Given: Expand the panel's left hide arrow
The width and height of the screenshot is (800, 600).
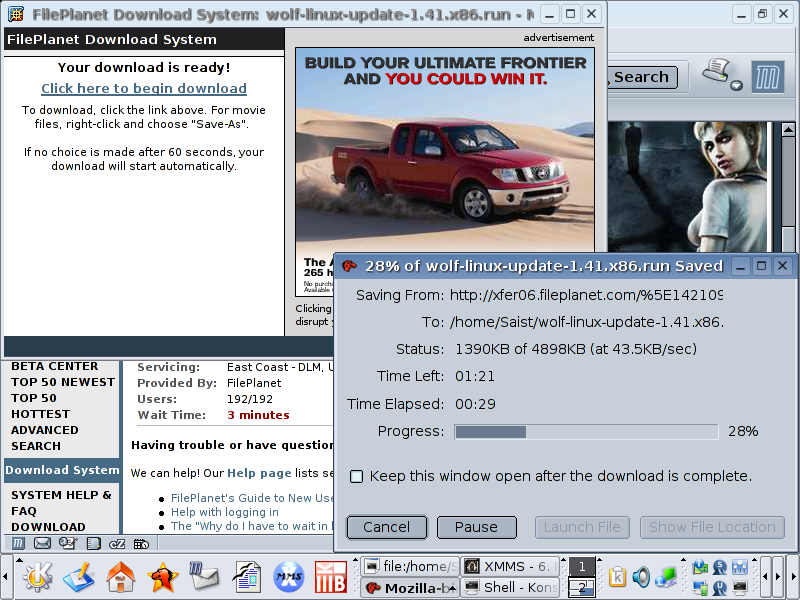Looking at the screenshot, I should 6,577.
